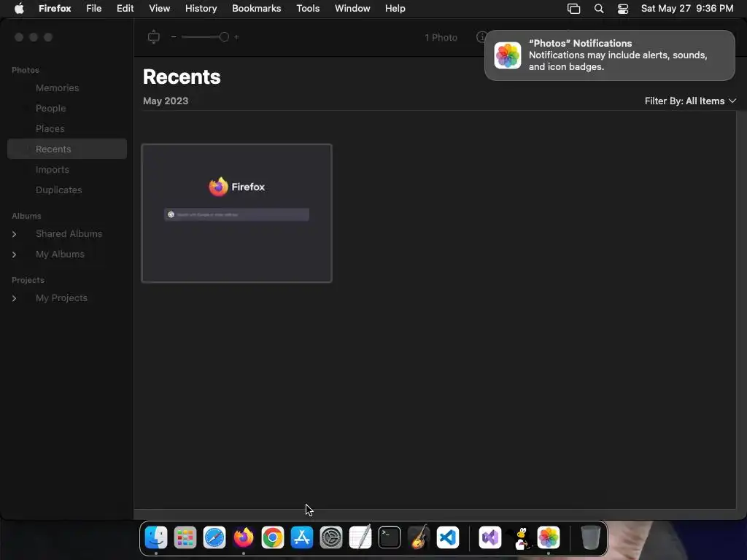Open Finder from the Dock
The height and width of the screenshot is (560, 747).
pyautogui.click(x=156, y=537)
